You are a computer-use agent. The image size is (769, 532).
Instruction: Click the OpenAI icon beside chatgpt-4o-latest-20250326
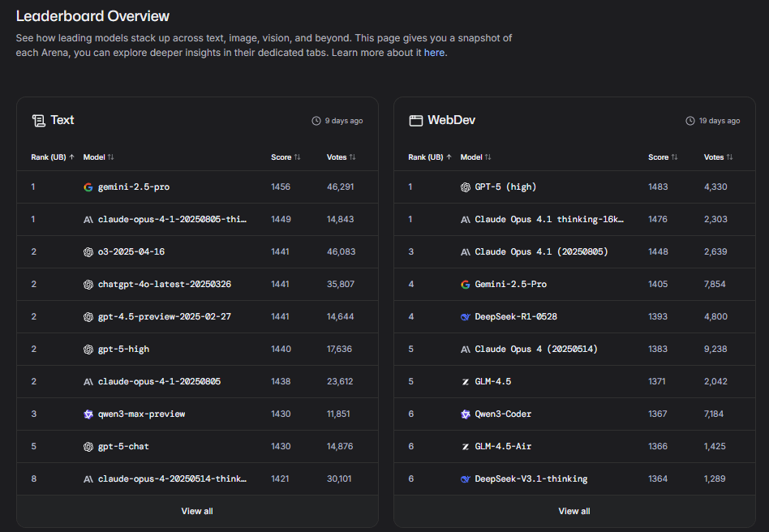(88, 285)
